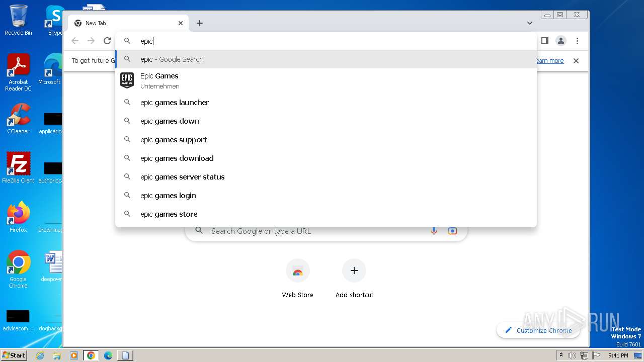
Task: Click the browser forward arrow
Action: 91,41
